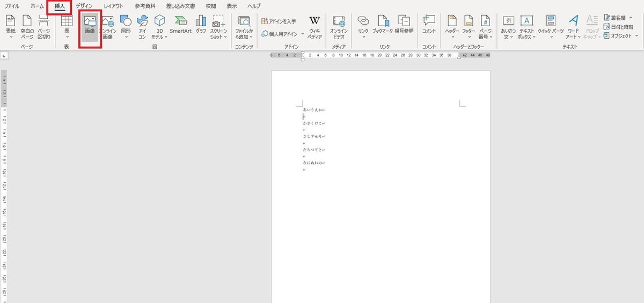Open クイックパーツ quick parts gallery
Screen dimensions: 644x303
pos(551,27)
